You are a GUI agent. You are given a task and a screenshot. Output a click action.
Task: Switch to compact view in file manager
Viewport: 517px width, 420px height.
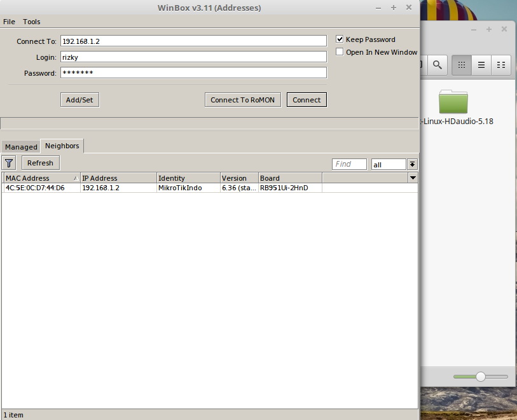[501, 65]
